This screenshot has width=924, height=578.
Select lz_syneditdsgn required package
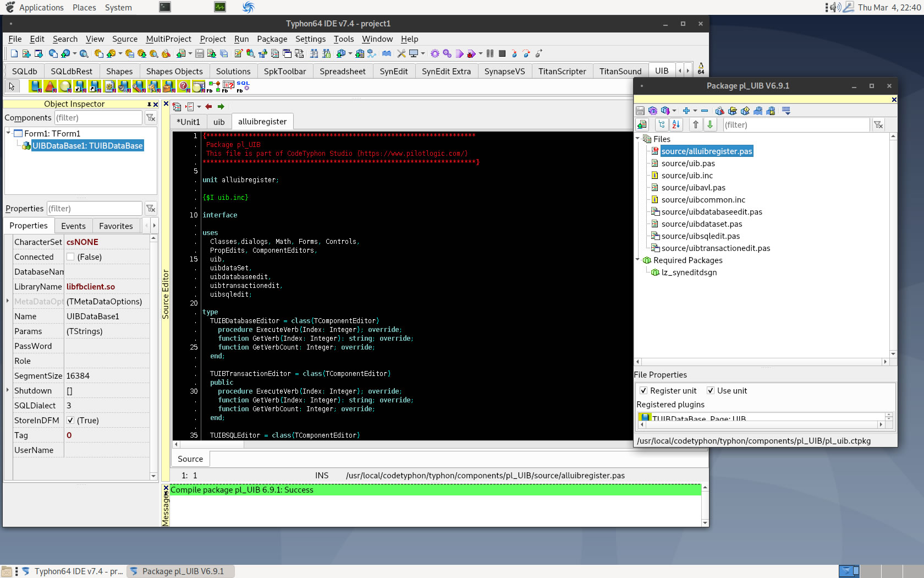[689, 272]
